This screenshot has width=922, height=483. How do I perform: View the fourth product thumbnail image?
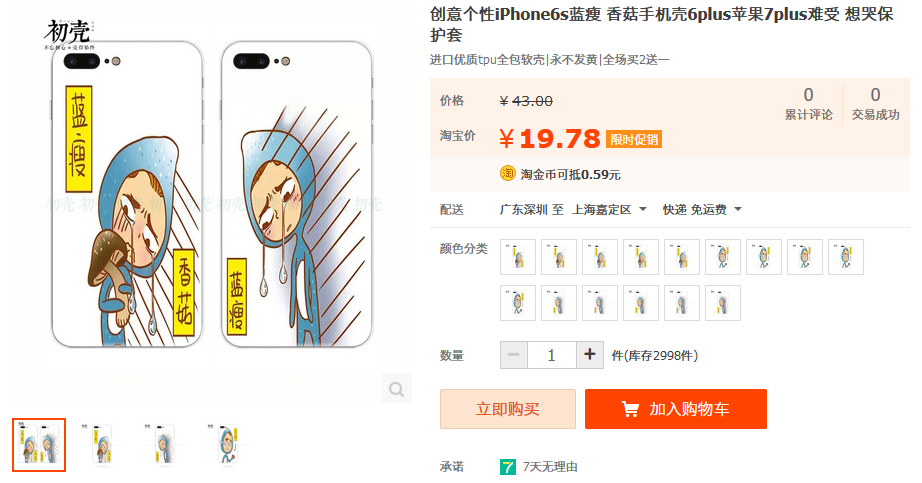(x=228, y=445)
